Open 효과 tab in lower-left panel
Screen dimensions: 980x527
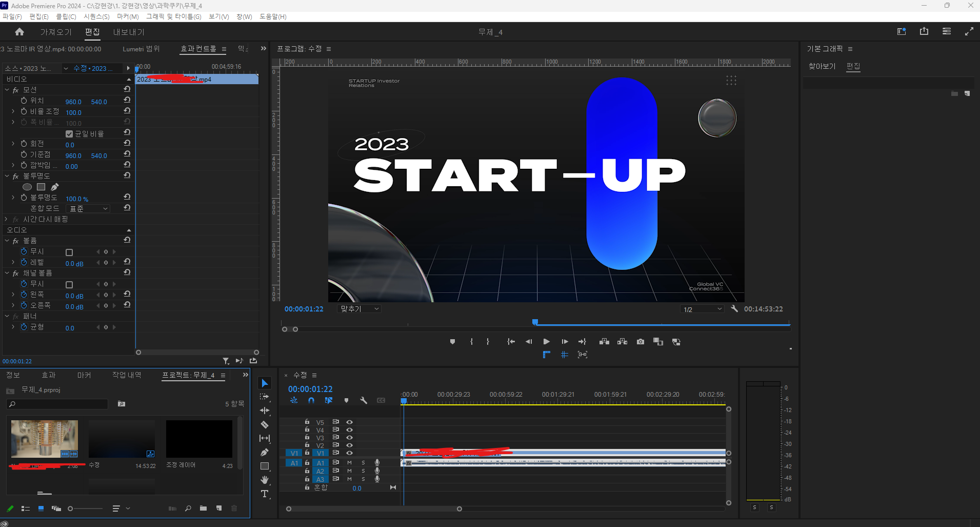click(x=49, y=375)
